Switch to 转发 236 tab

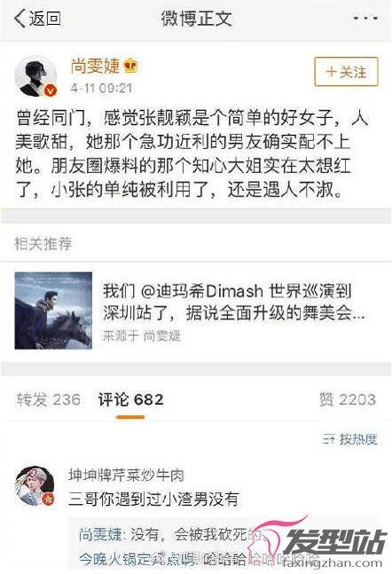[x=48, y=399]
